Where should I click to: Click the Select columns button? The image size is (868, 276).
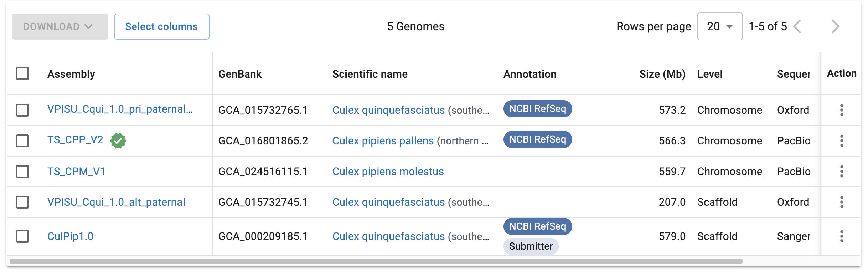click(161, 26)
